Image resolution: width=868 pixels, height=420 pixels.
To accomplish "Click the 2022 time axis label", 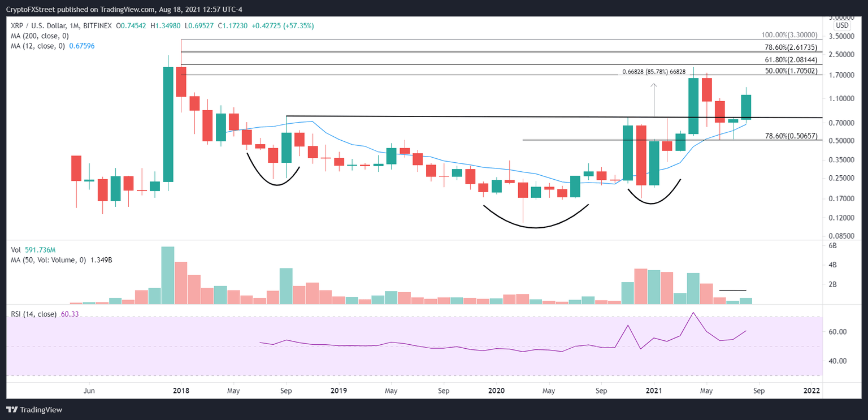I will [x=811, y=390].
